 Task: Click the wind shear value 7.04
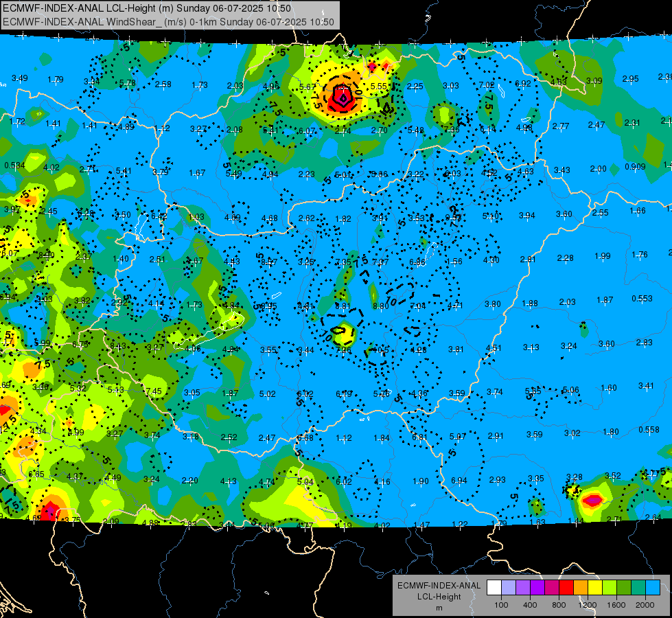(x=418, y=306)
